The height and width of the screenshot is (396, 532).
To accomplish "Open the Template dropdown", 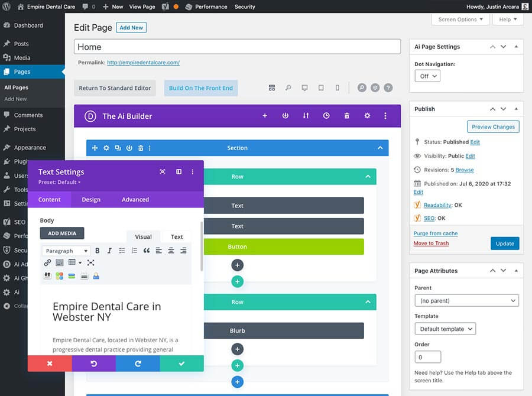I will (445, 329).
